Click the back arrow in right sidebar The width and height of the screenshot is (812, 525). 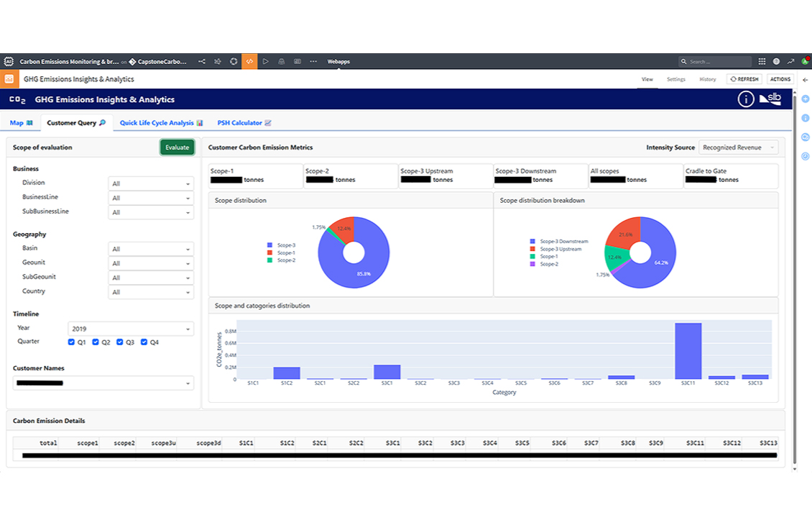point(805,80)
